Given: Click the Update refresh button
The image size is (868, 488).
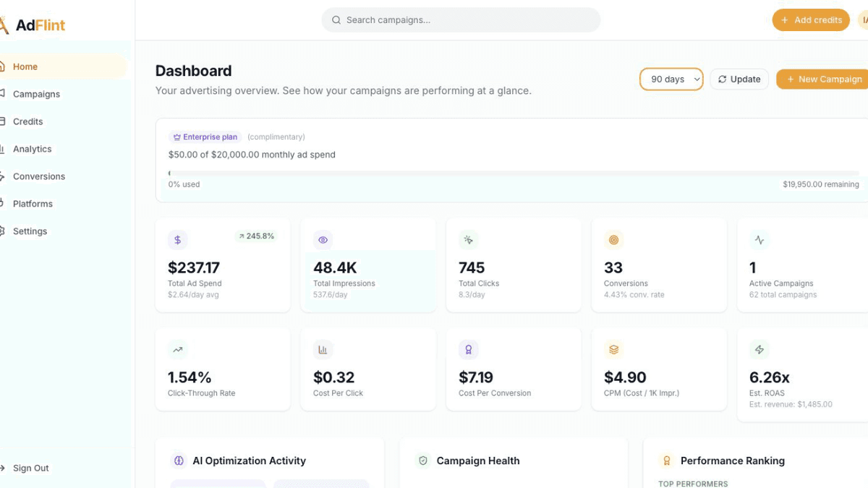Looking at the screenshot, I should click(x=739, y=79).
